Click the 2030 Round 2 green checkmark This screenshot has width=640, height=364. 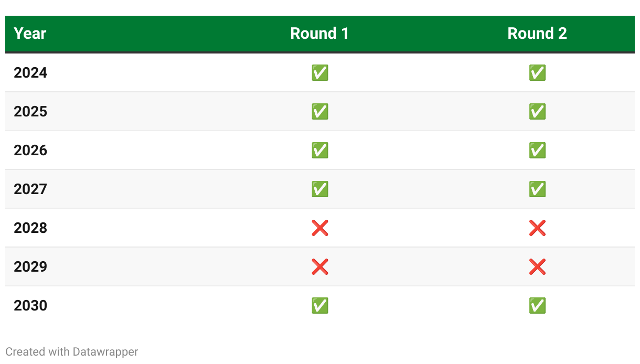click(537, 306)
